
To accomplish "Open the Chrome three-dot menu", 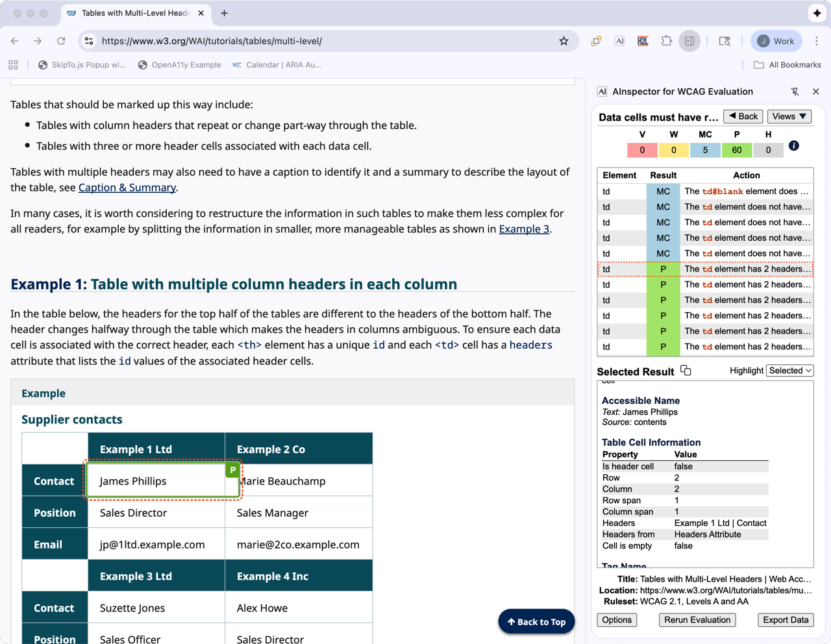I will coord(816,41).
